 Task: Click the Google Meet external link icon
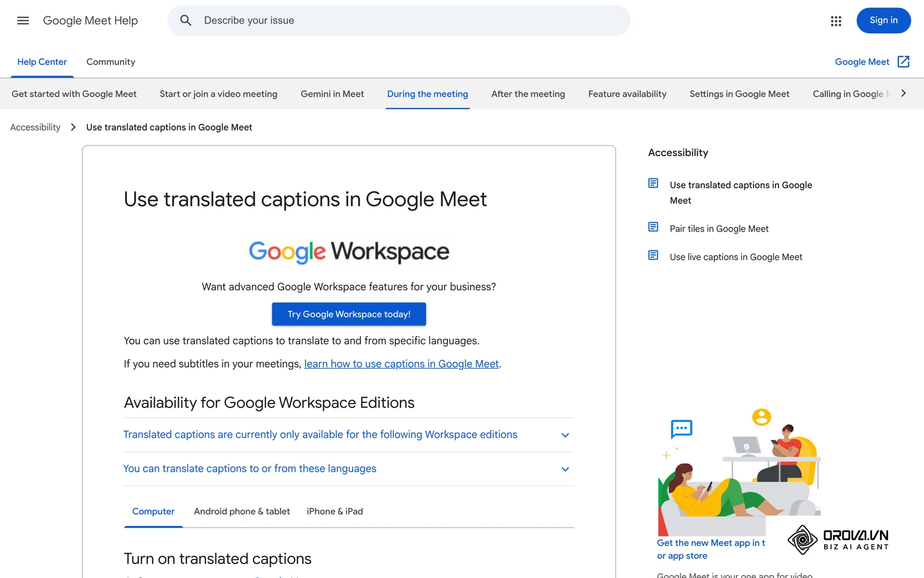pyautogui.click(x=904, y=62)
